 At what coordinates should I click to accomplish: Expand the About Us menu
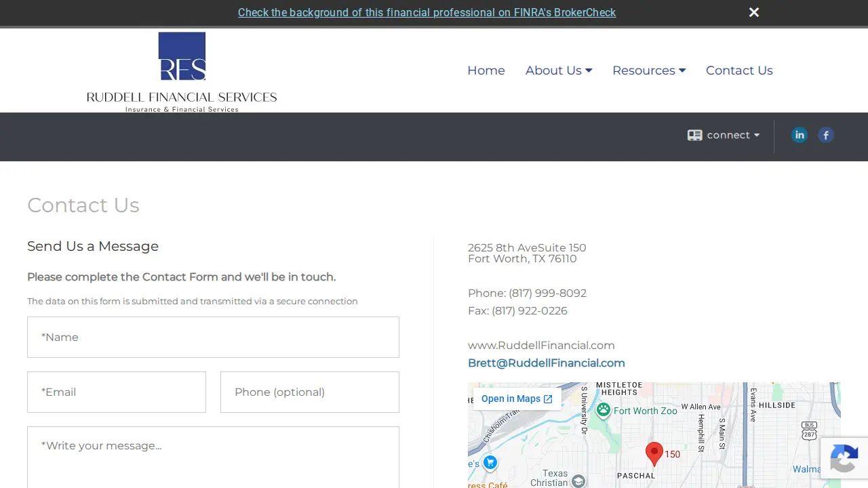pyautogui.click(x=559, y=70)
